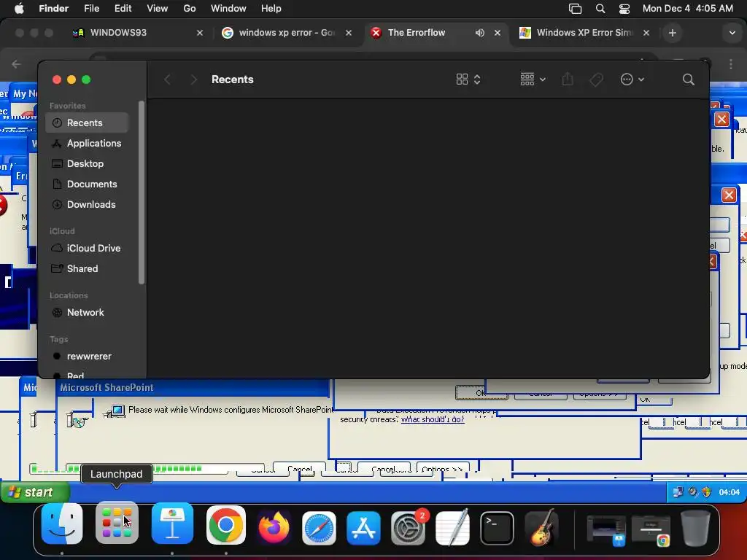
Task: Open the Go menu
Action: pos(190,9)
